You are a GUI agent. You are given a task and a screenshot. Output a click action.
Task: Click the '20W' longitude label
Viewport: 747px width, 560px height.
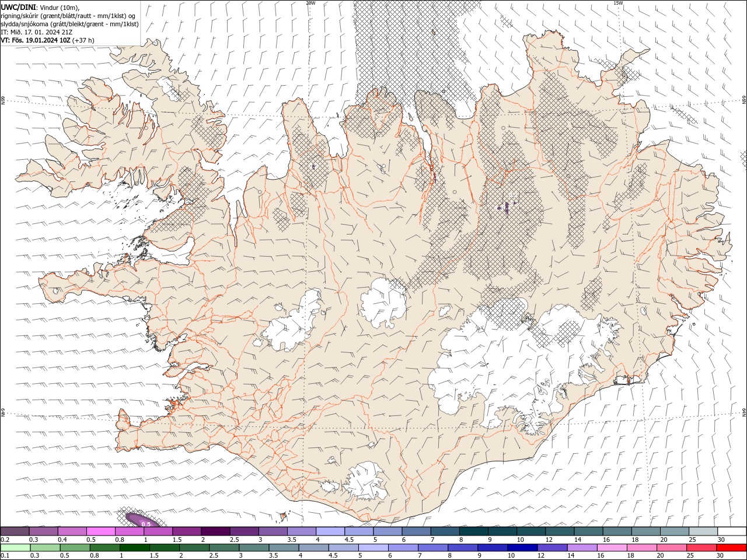coord(310,3)
